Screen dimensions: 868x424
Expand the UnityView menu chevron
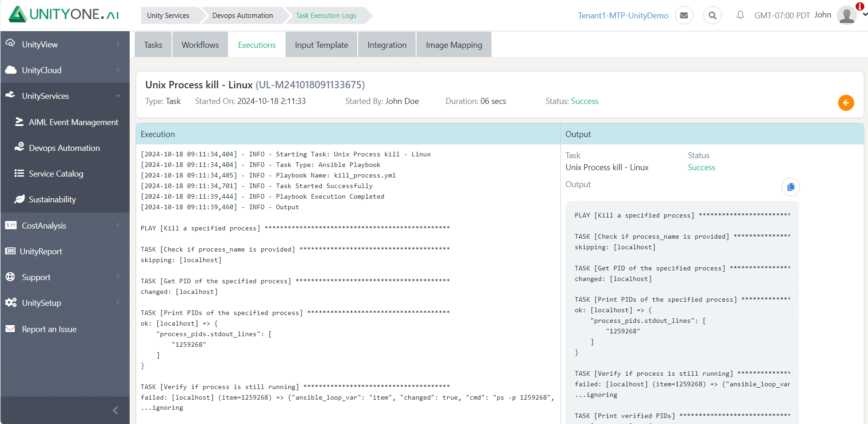click(x=118, y=44)
